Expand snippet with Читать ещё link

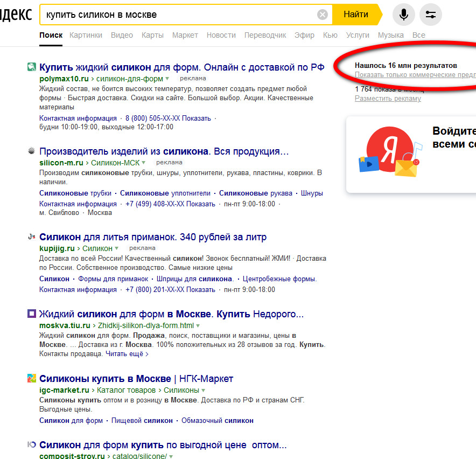click(127, 354)
